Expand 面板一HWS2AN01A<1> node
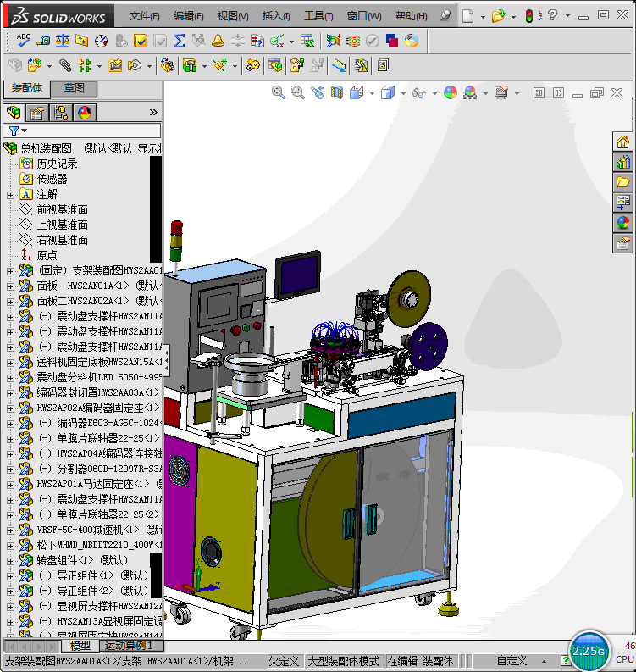The image size is (636, 672). point(11,286)
